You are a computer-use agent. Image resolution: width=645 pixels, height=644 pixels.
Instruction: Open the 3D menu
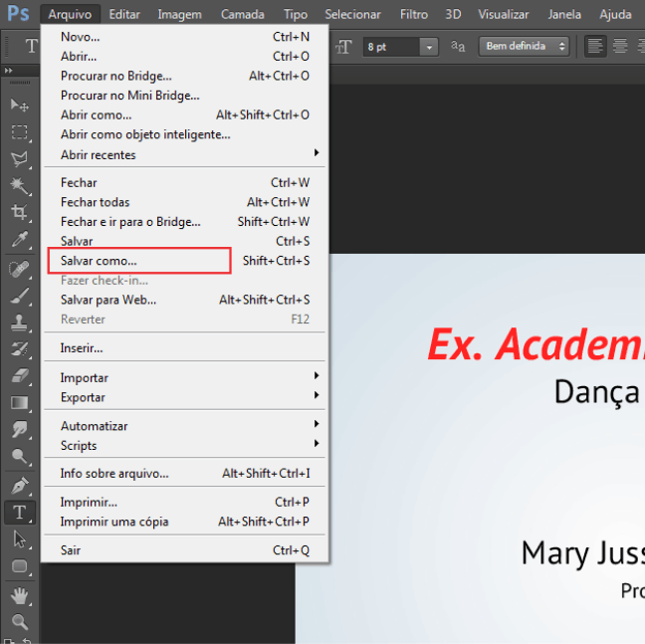453,14
